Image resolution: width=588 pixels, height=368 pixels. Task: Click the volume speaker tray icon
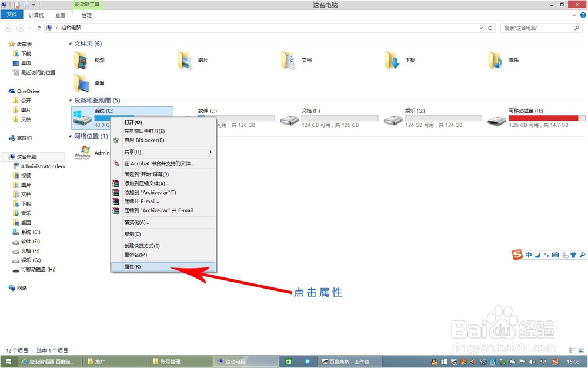pos(532,362)
